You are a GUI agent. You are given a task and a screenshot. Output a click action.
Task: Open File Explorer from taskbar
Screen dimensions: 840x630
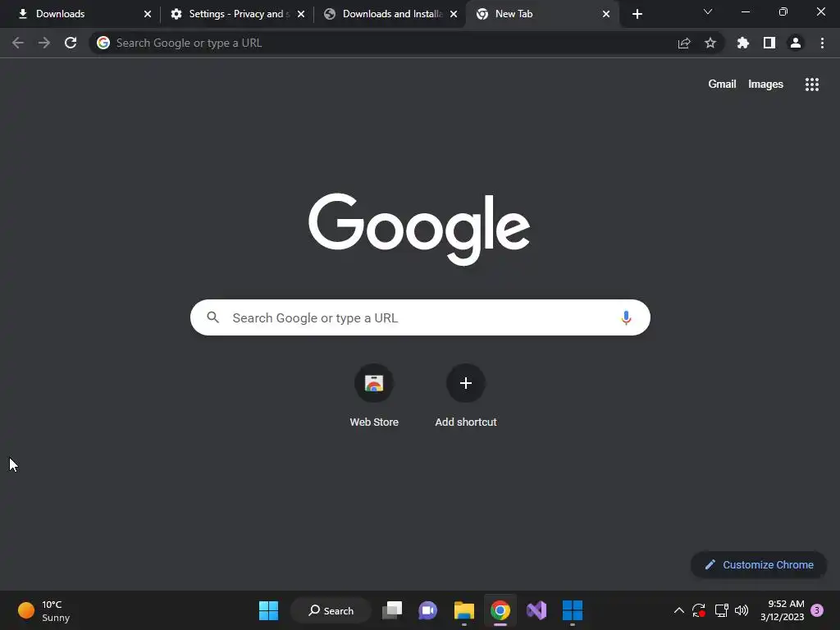coord(464,610)
